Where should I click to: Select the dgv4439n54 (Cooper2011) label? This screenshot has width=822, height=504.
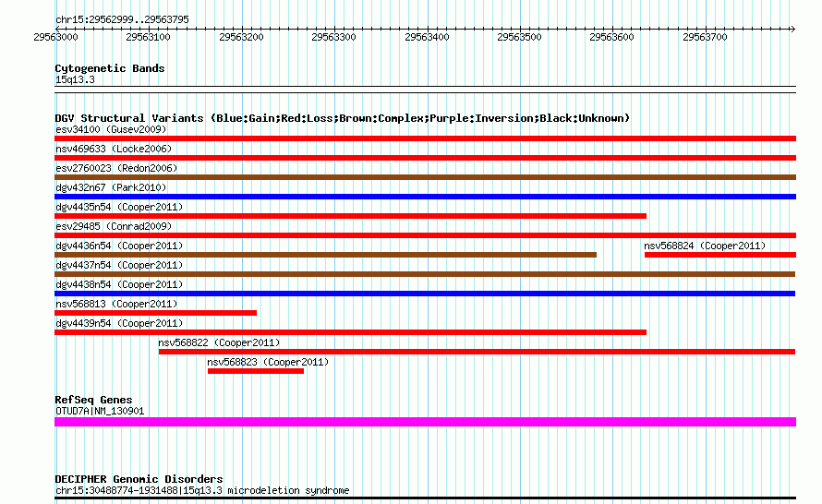pos(119,323)
